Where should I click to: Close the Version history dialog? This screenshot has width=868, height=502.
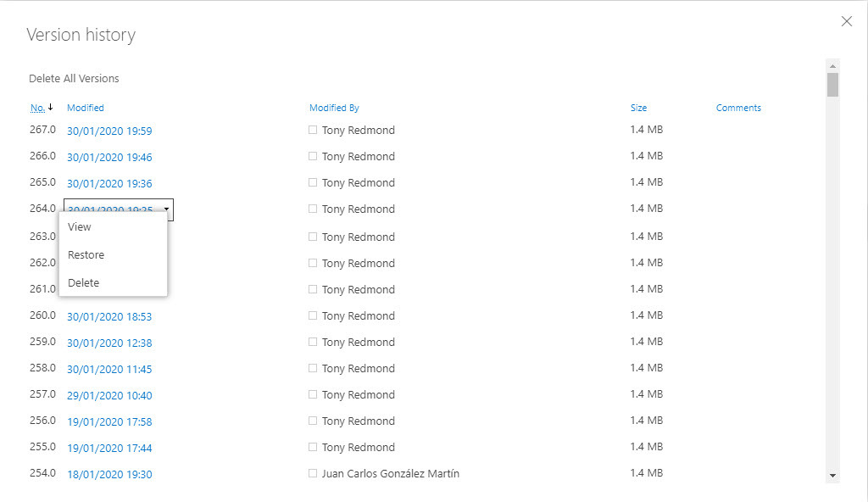(x=847, y=21)
